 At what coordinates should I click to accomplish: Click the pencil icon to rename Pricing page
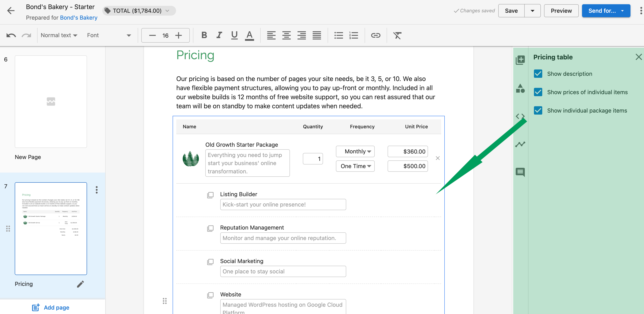[80, 284]
